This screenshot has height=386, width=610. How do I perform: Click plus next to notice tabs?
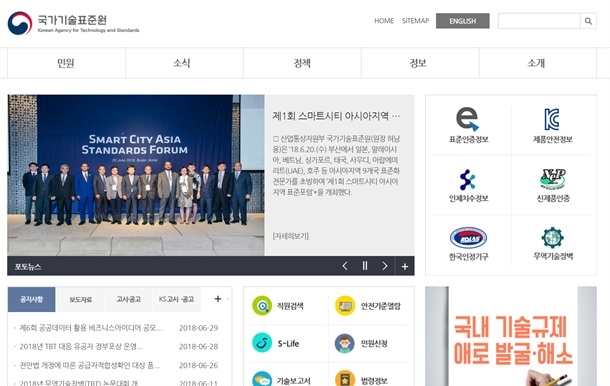point(218,299)
